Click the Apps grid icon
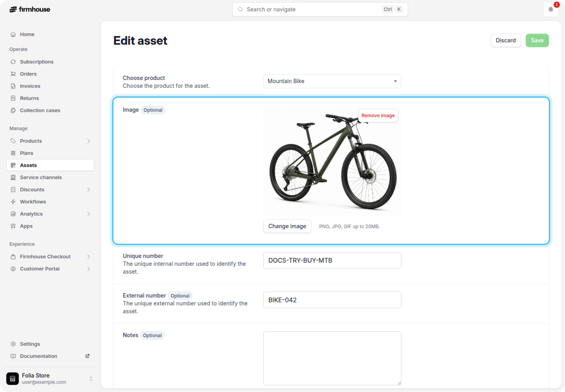 (13, 226)
